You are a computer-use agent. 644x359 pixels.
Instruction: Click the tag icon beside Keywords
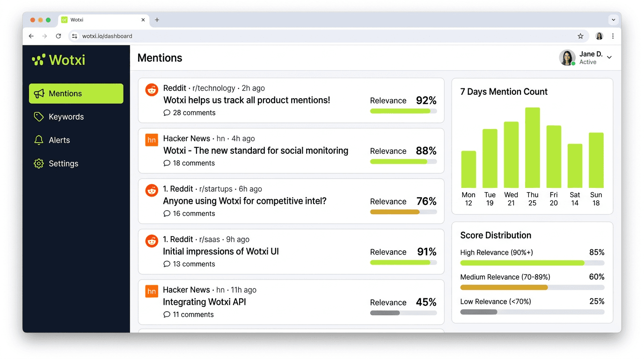pyautogui.click(x=39, y=117)
